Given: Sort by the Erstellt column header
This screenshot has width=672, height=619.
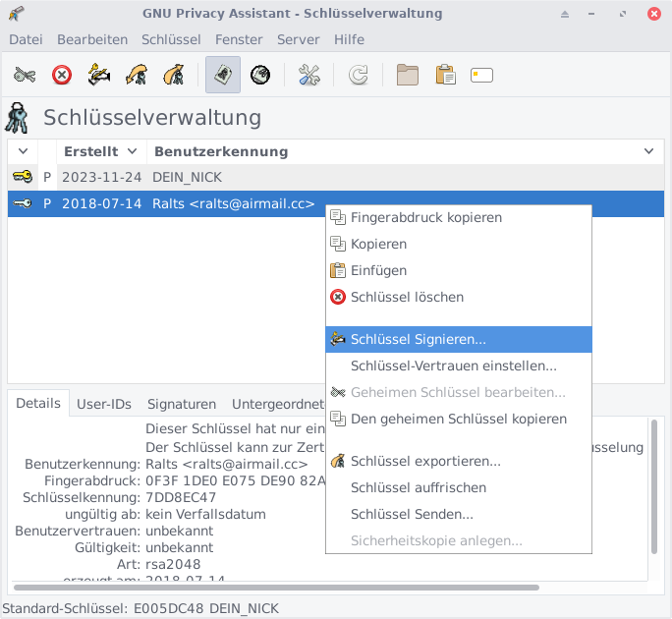Looking at the screenshot, I should (x=91, y=151).
